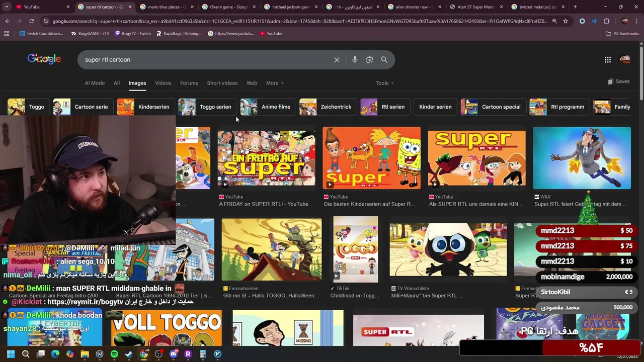Image resolution: width=644 pixels, height=362 pixels.
Task: Open OBS Studio from the taskbar
Action: coord(158,354)
